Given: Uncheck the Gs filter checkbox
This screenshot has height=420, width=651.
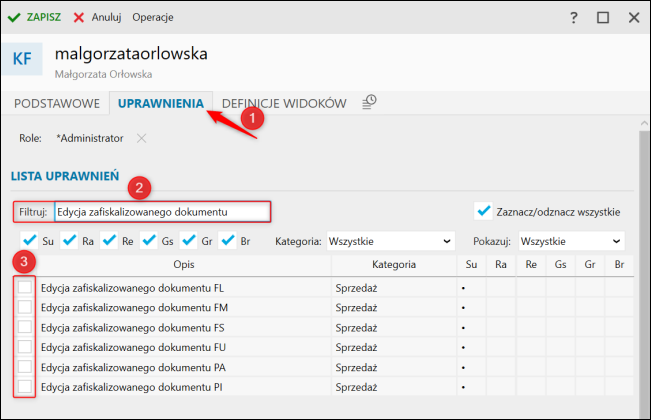Looking at the screenshot, I should point(149,241).
